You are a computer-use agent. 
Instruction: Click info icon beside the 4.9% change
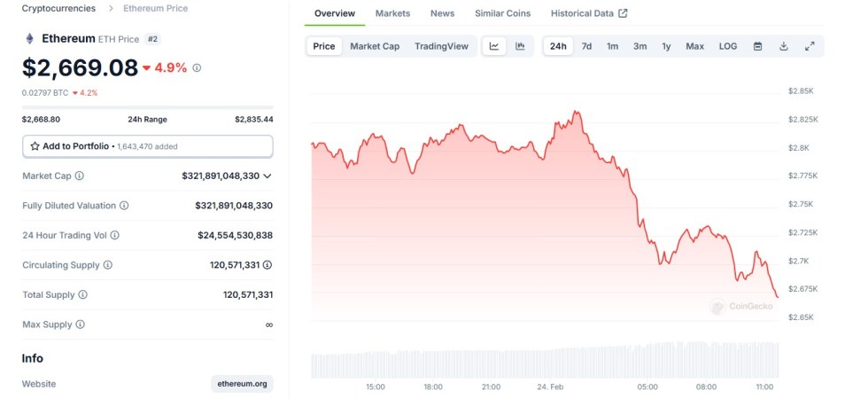click(197, 67)
